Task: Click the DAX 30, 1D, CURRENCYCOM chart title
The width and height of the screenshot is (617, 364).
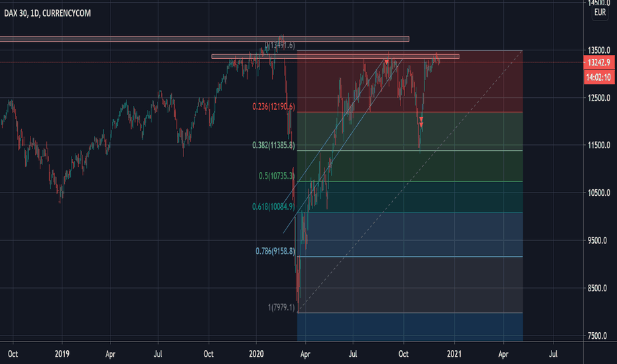Action: 47,13
